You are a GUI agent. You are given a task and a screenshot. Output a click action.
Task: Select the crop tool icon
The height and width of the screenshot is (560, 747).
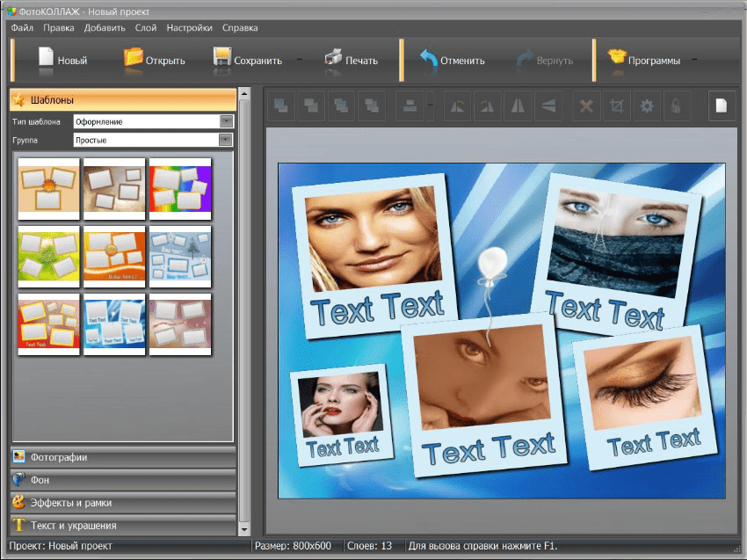(x=617, y=106)
